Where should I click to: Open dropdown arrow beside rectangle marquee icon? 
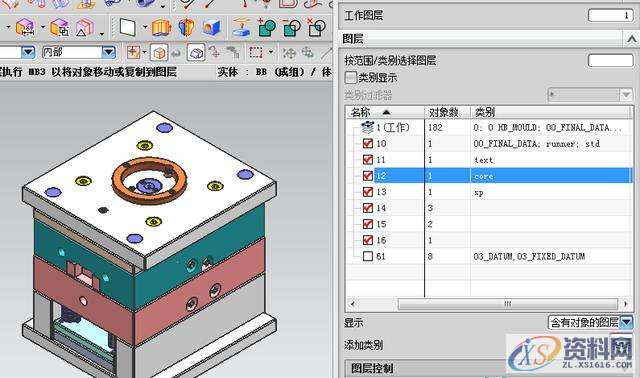point(271,52)
